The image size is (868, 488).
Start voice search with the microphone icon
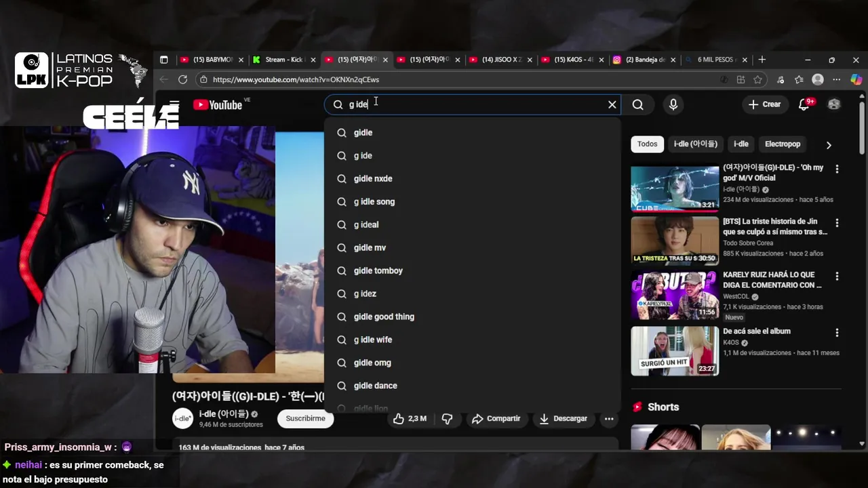(x=673, y=104)
